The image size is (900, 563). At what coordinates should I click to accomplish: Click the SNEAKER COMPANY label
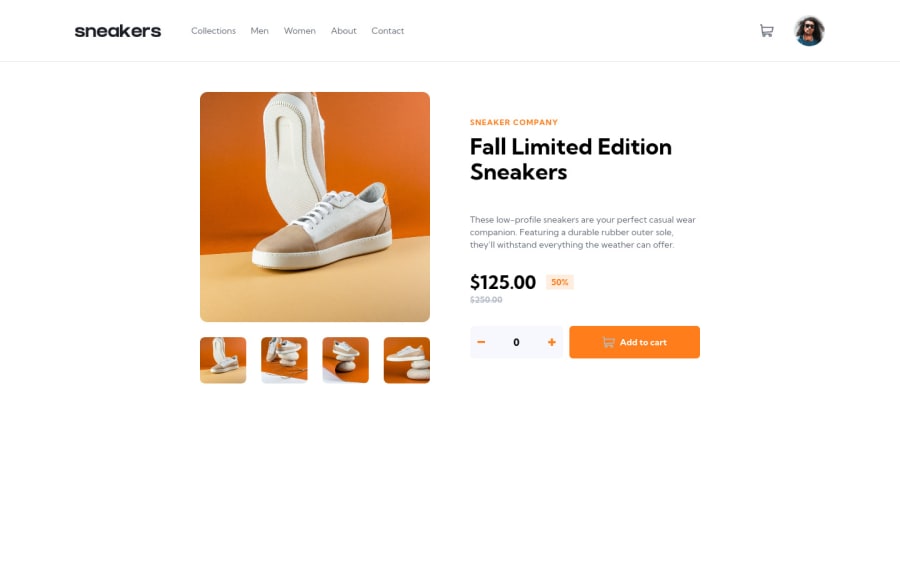(514, 122)
